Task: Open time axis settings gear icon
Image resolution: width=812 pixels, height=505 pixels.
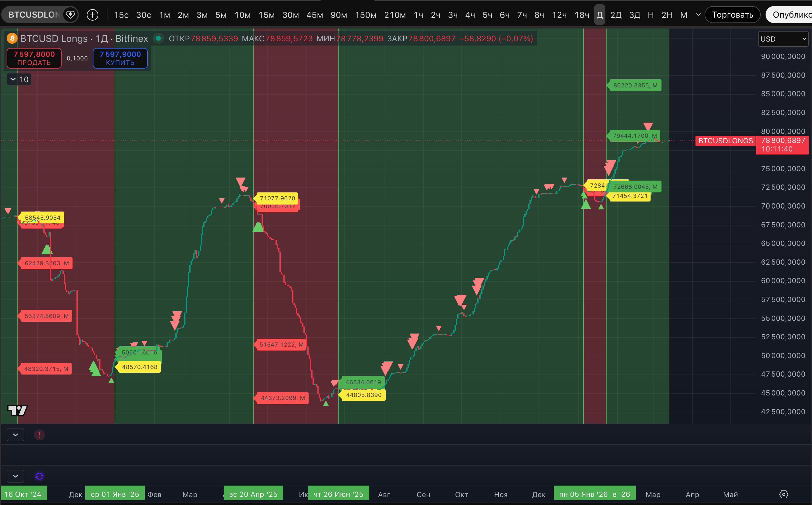Action: coord(783,494)
